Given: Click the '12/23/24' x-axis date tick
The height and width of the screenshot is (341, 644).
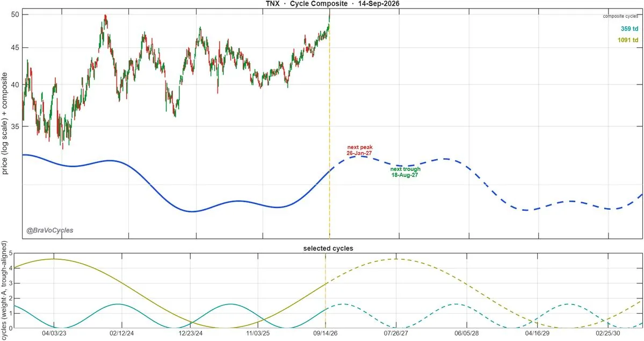Looking at the screenshot, I should pos(190,333).
